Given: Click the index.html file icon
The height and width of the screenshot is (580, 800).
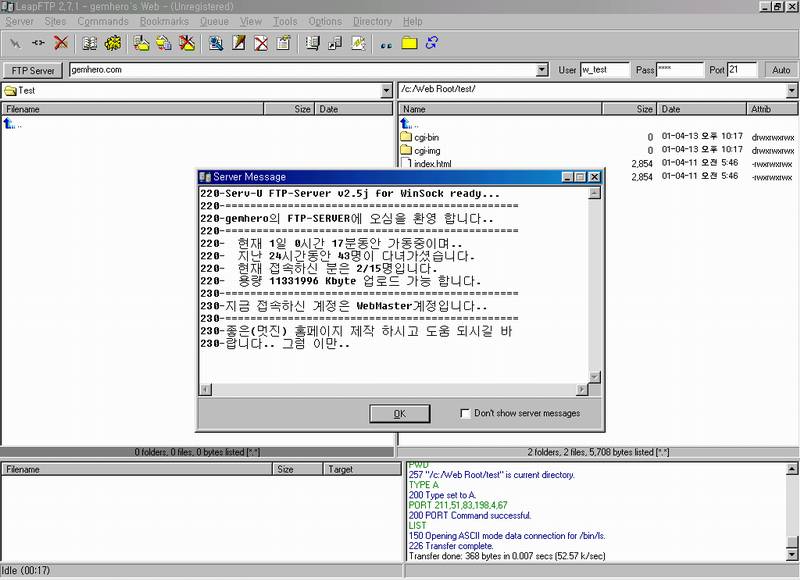Looking at the screenshot, I should tap(406, 163).
